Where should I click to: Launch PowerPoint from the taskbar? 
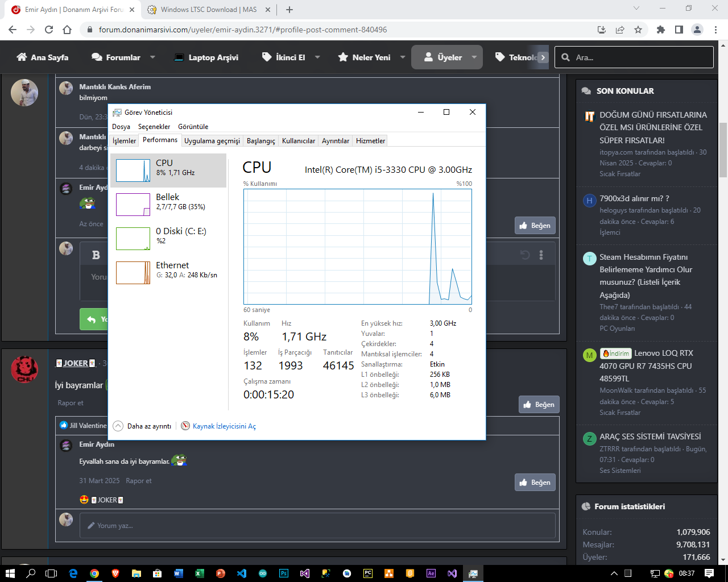[220, 573]
